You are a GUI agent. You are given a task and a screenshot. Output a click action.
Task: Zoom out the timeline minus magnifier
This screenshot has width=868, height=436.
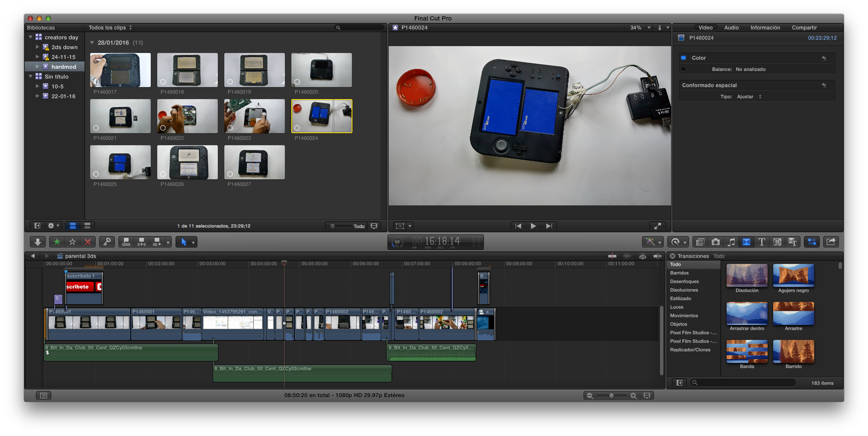click(x=590, y=396)
